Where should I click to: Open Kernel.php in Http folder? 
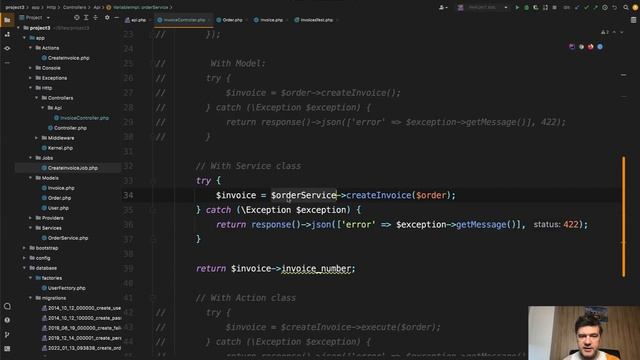(x=60, y=148)
